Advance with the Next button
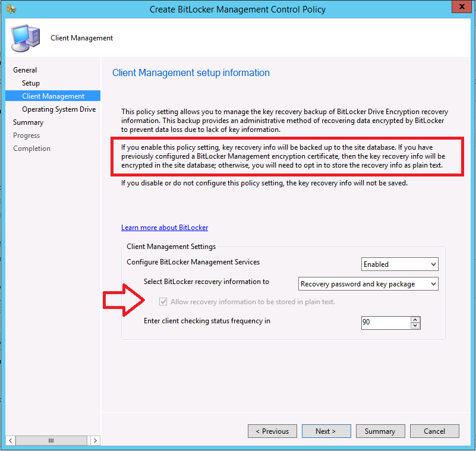Image resolution: width=476 pixels, height=451 pixels. (x=326, y=431)
